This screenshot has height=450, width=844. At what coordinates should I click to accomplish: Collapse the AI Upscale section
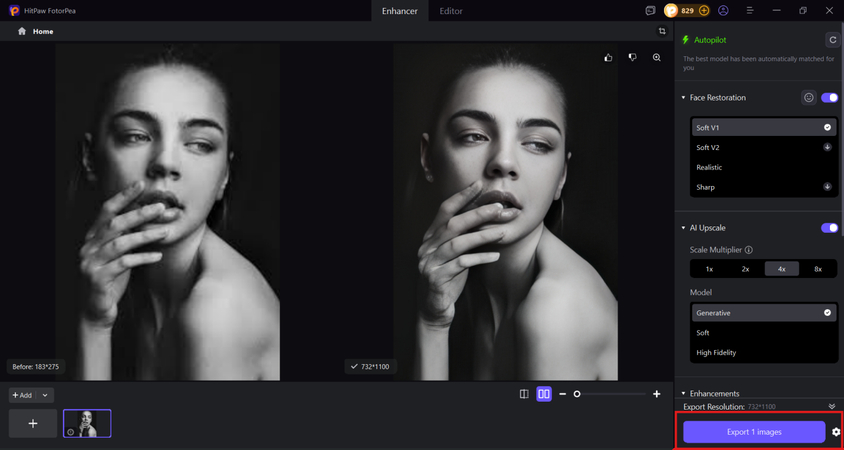[684, 228]
